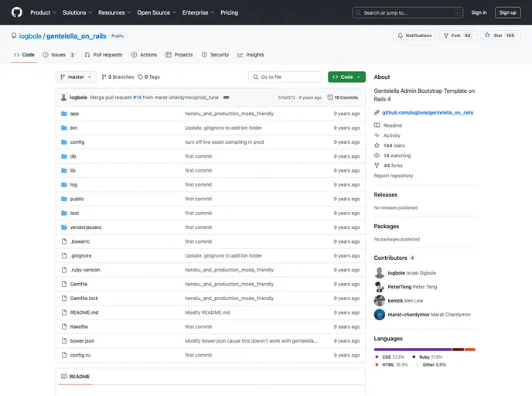Open the db folder icon
The image size is (532, 396).
(63, 156)
